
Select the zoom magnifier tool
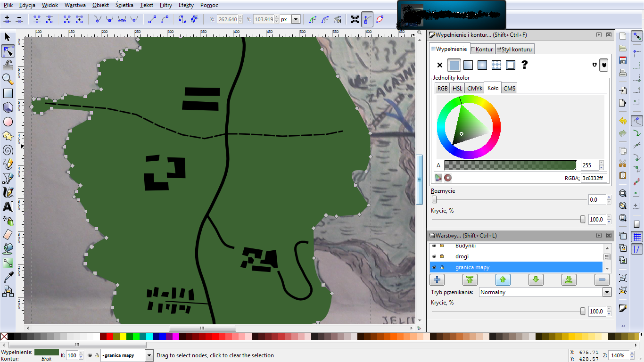pyautogui.click(x=8, y=79)
